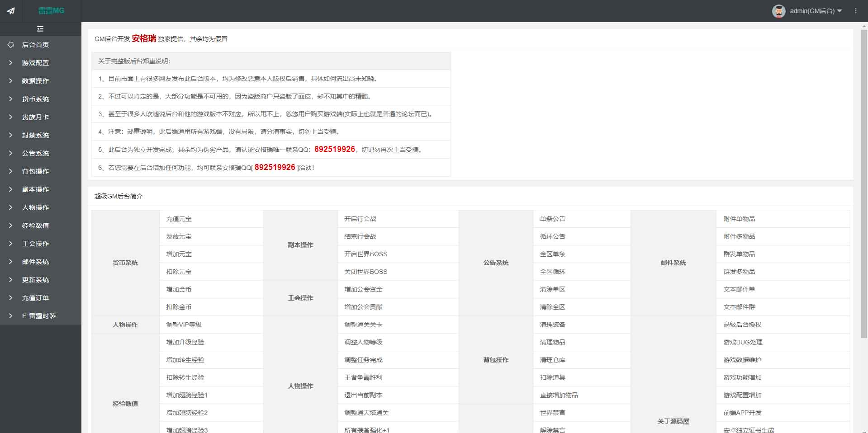Click the admin avatar picture
Screen dimensions: 868x433
[x=778, y=11]
